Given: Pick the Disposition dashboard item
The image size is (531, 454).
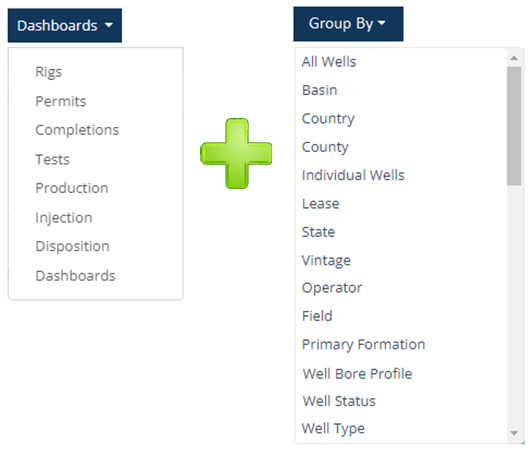Looking at the screenshot, I should (72, 246).
